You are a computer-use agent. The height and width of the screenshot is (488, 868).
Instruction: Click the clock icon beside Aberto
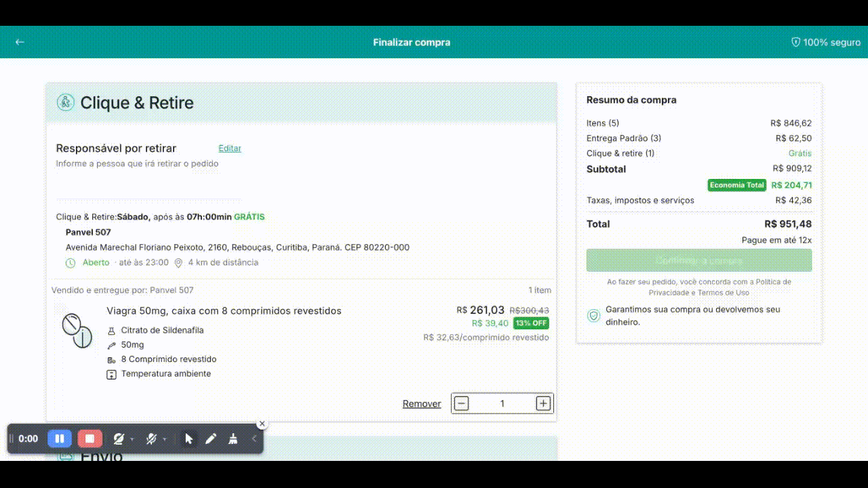pos(71,263)
